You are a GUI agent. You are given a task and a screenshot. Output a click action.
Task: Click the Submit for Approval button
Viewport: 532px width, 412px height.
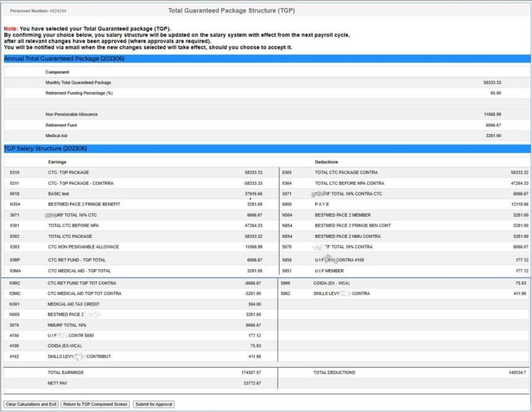click(154, 404)
